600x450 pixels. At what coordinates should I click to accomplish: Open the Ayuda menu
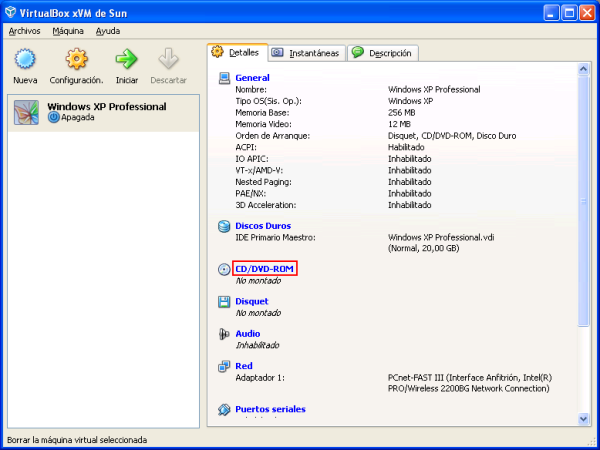(108, 31)
